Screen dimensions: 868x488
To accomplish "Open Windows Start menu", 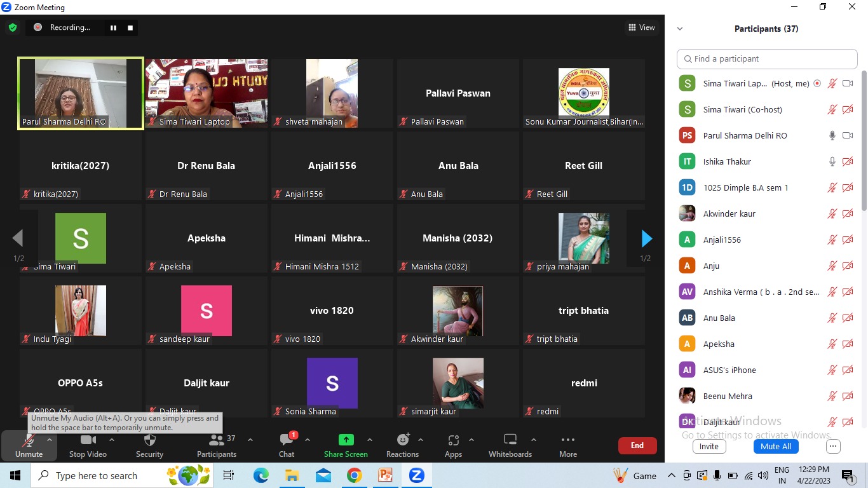I will (15, 475).
